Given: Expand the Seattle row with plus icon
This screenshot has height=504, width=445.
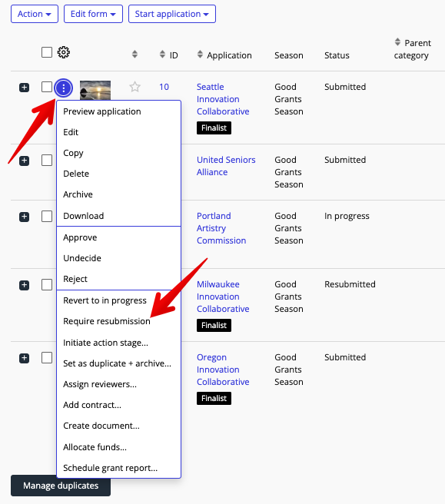Looking at the screenshot, I should coord(24,88).
